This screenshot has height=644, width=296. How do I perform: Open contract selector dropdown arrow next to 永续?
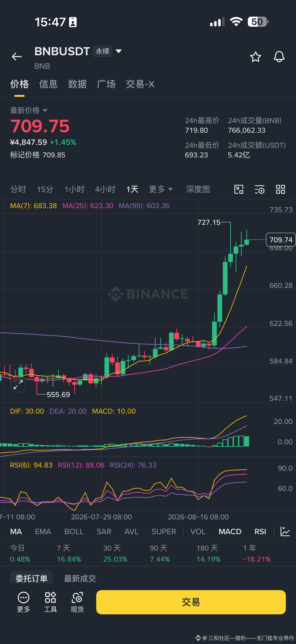coord(119,51)
